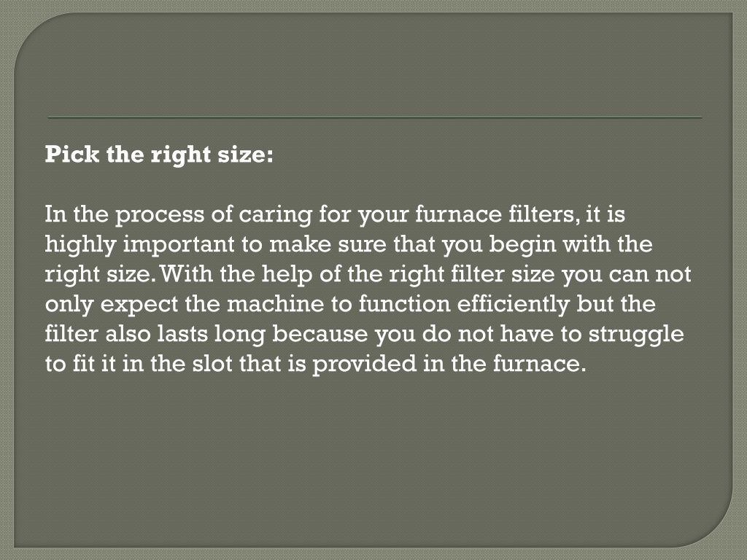Click the phrase "highly important"
The height and width of the screenshot is (560, 747).
(140, 244)
